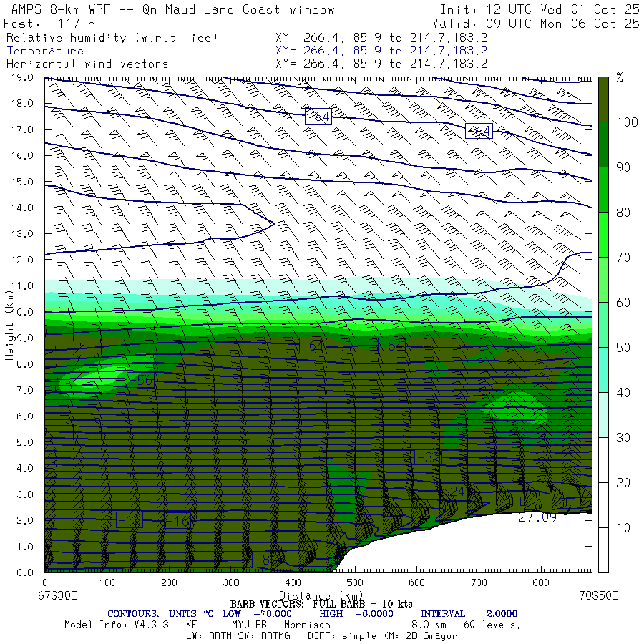Click the '-18' temperature contour label

129,520
